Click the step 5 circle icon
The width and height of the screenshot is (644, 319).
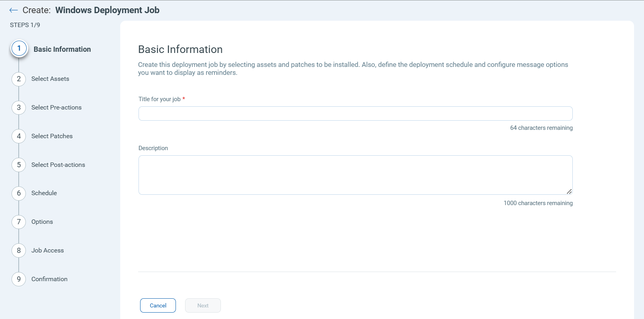pos(19,165)
